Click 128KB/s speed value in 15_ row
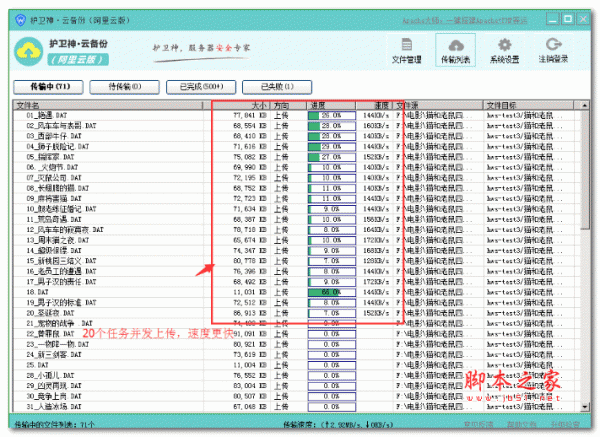 click(x=376, y=261)
